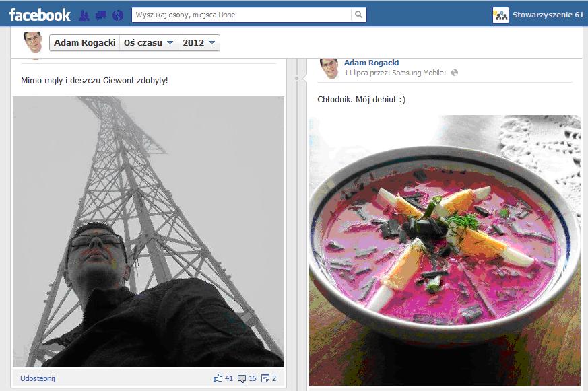Click Udostępnij link under Giewont photo
The width and height of the screenshot is (588, 391).
(x=38, y=378)
